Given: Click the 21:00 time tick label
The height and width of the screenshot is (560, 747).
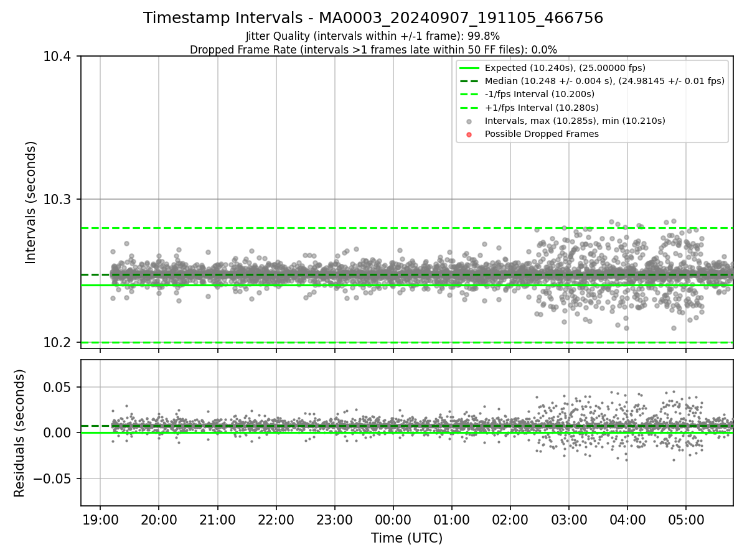Looking at the screenshot, I should pos(217,520).
